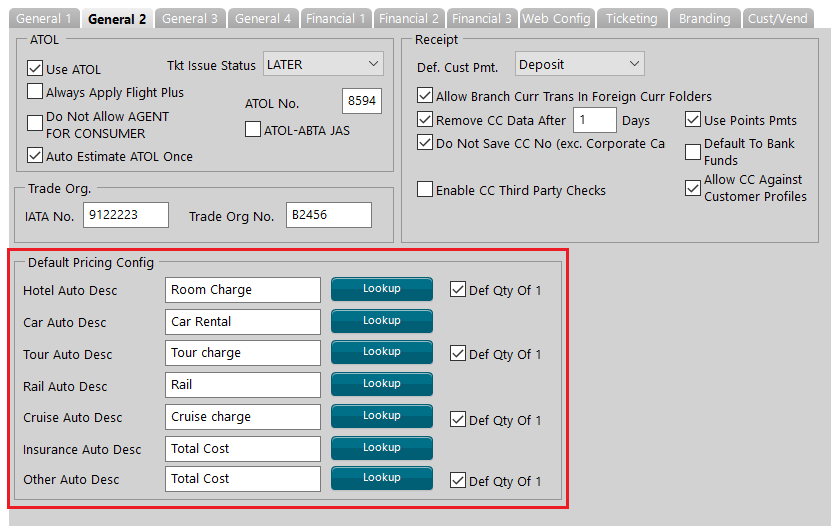This screenshot has width=836, height=526.
Task: Switch to the General 1 tab
Action: click(44, 19)
